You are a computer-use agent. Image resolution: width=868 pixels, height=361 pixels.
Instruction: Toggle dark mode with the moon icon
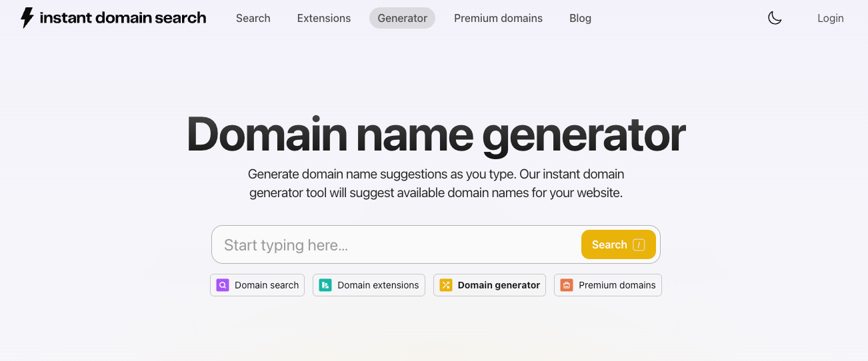point(775,18)
